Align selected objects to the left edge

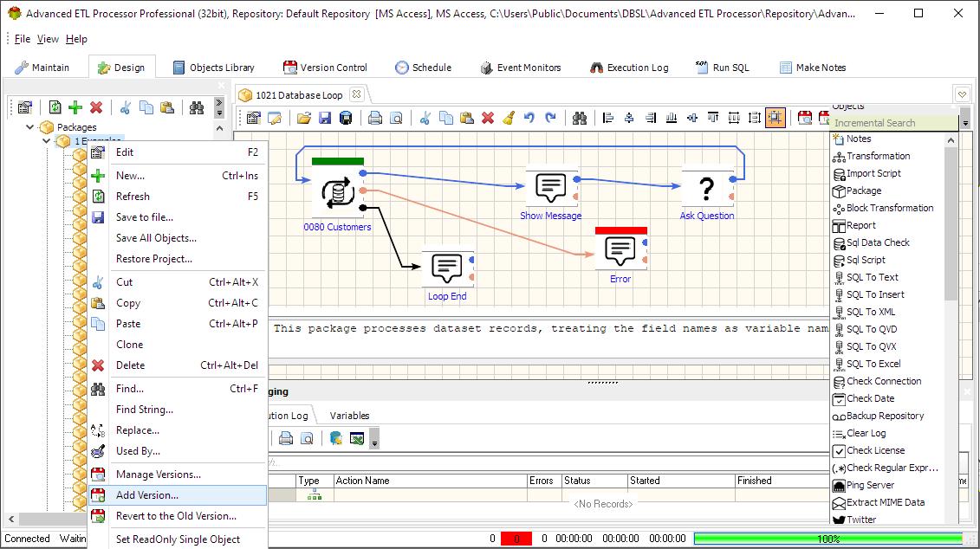[608, 118]
